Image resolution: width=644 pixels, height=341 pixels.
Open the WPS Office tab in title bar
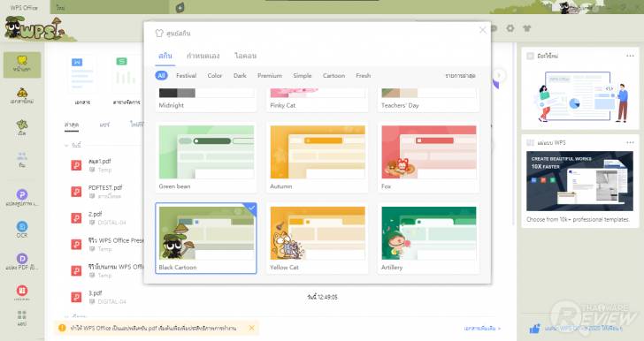tap(24, 7)
